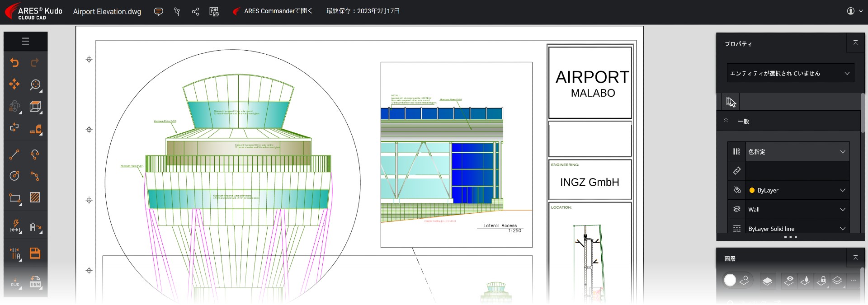The height and width of the screenshot is (305, 868).
Task: Click ARES Commanderで開く button
Action: [273, 11]
